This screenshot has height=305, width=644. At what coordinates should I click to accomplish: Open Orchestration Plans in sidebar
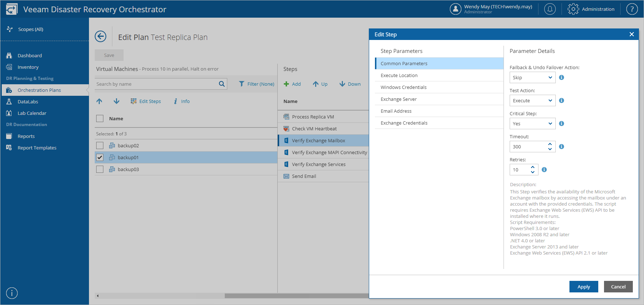45,90
